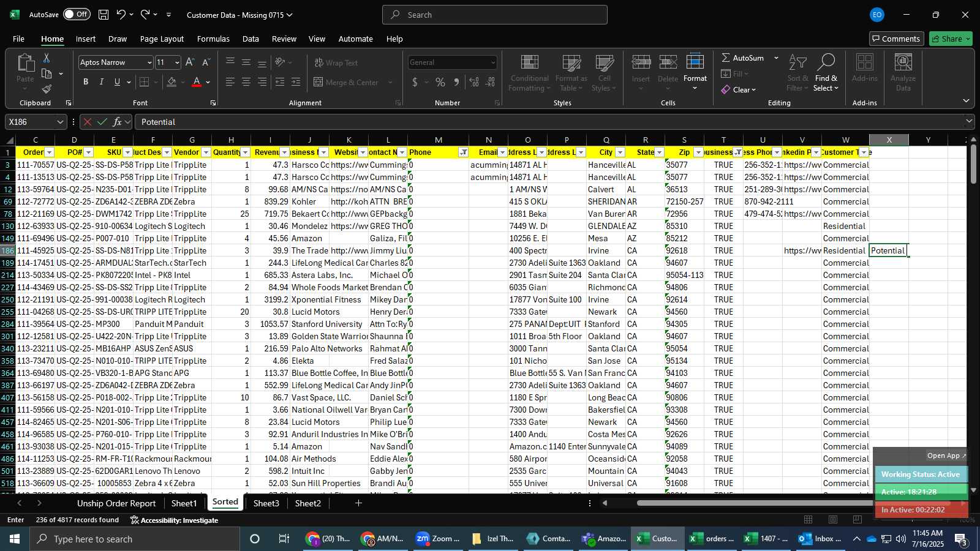
Task: Decrease font size
Action: coord(206,62)
